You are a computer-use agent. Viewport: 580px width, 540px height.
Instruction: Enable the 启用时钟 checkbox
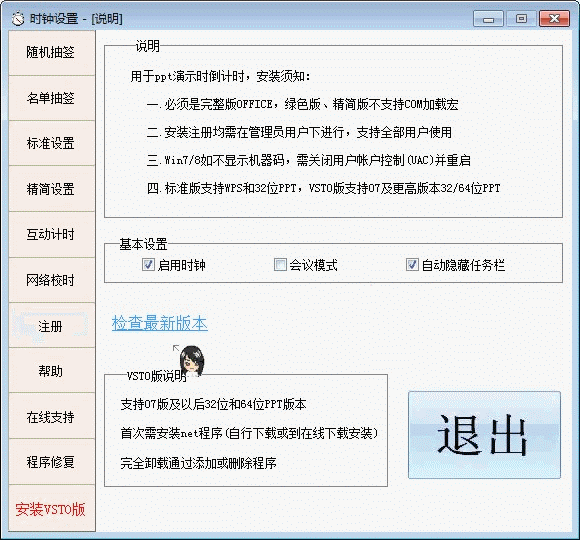[148, 264]
